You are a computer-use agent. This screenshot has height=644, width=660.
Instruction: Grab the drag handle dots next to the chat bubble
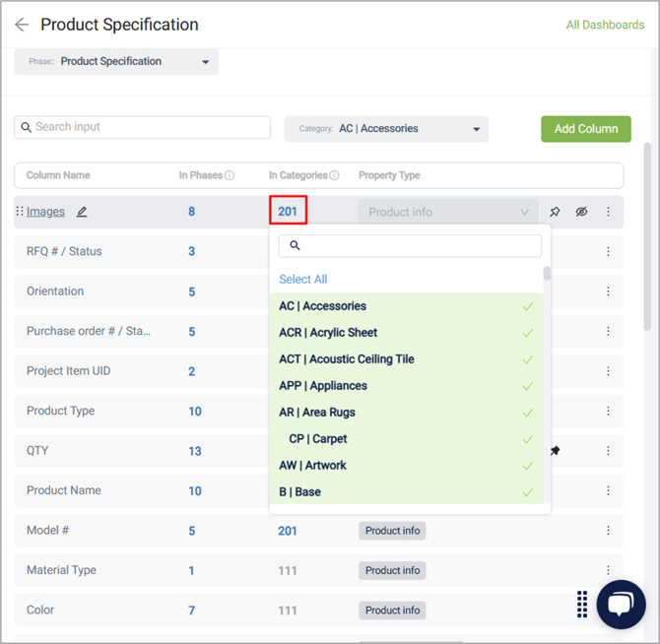click(582, 604)
